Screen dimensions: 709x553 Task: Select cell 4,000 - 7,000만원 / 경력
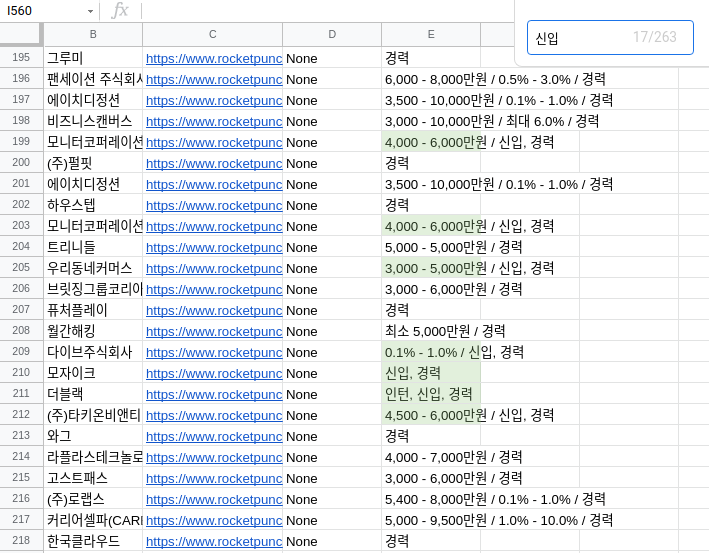[431, 457]
